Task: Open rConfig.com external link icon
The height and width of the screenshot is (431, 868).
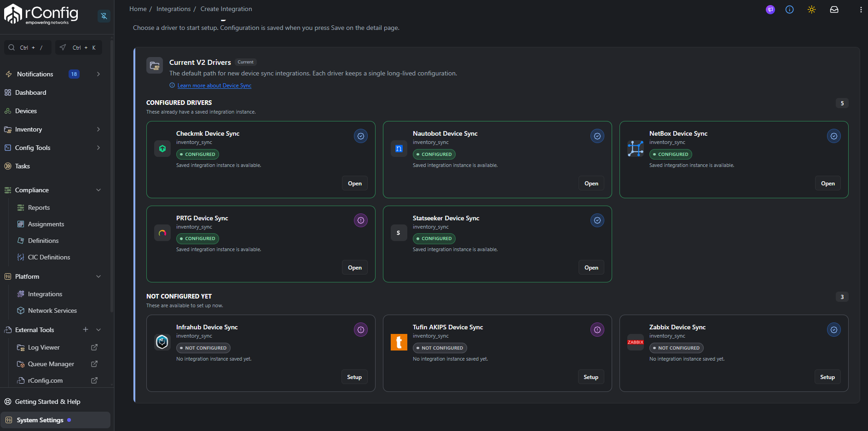Action: pyautogui.click(x=94, y=380)
